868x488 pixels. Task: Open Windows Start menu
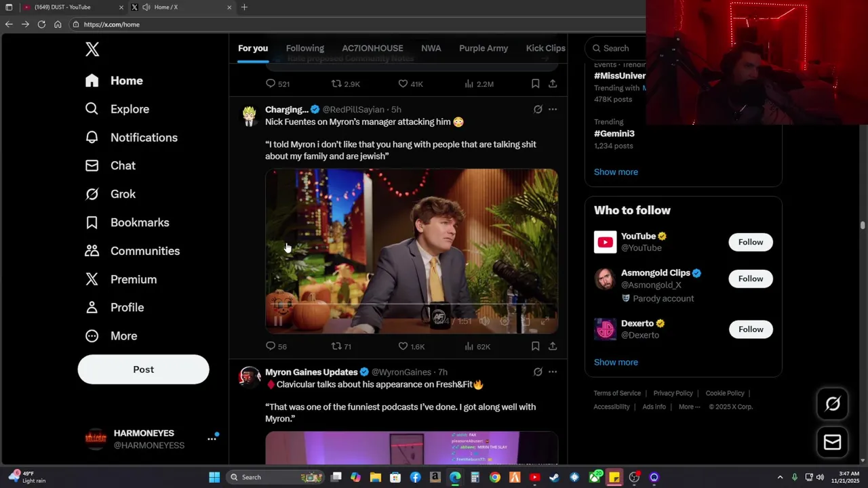(x=214, y=477)
